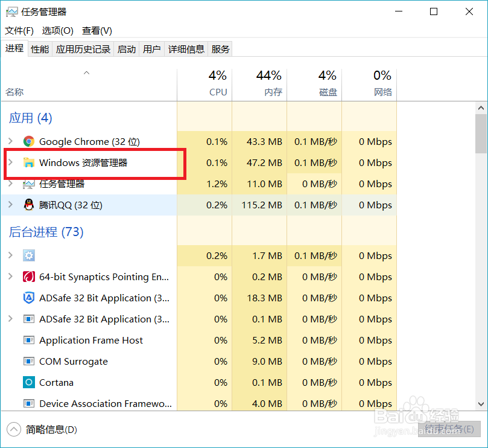The width and height of the screenshot is (488, 448).
Task: Switch to the 应用历史记录 tab
Action: coord(83,50)
